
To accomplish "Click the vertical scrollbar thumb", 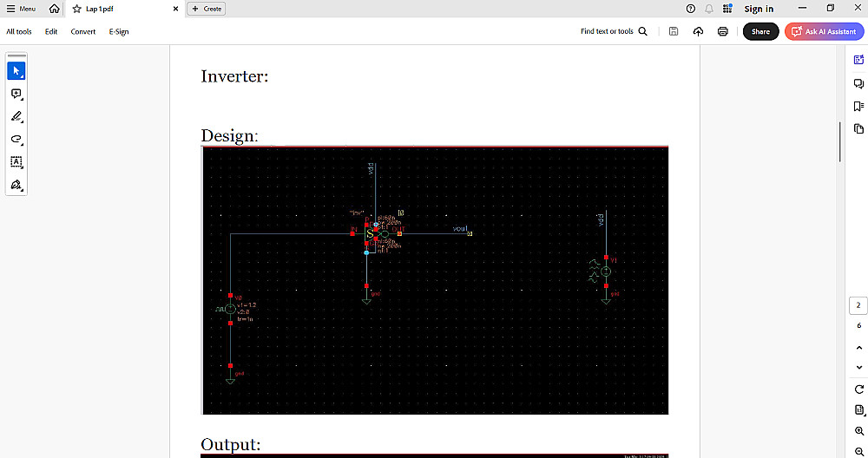I will coord(839,141).
